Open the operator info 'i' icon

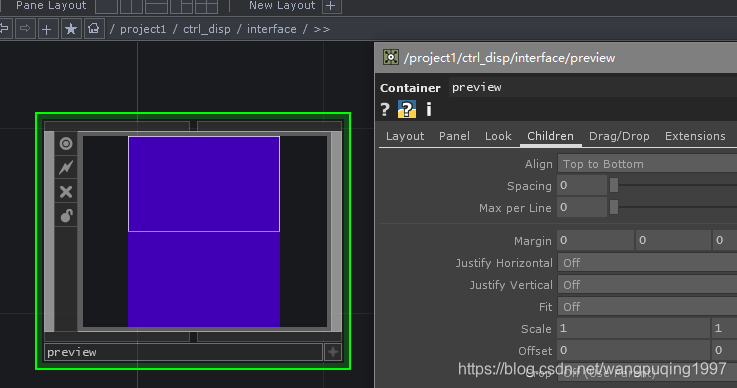click(429, 110)
